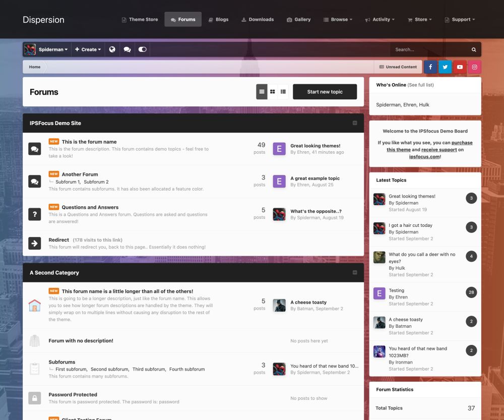Open the Facebook social icon
The image size is (504, 420).
coord(430,67)
